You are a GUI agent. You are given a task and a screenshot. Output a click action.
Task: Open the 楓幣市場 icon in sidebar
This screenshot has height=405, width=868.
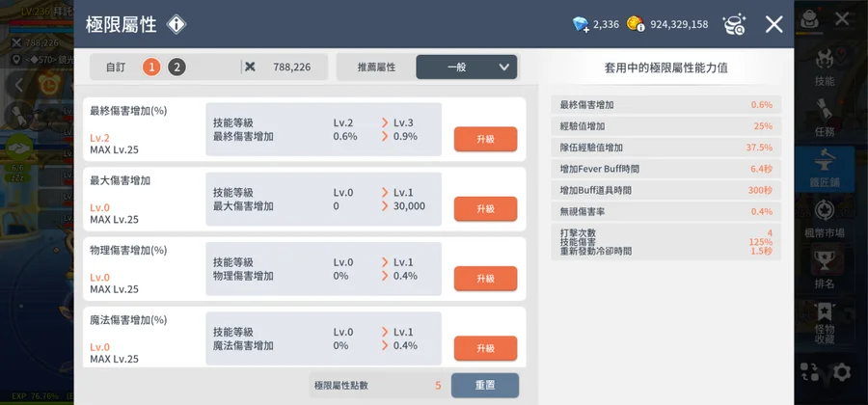coord(825,216)
